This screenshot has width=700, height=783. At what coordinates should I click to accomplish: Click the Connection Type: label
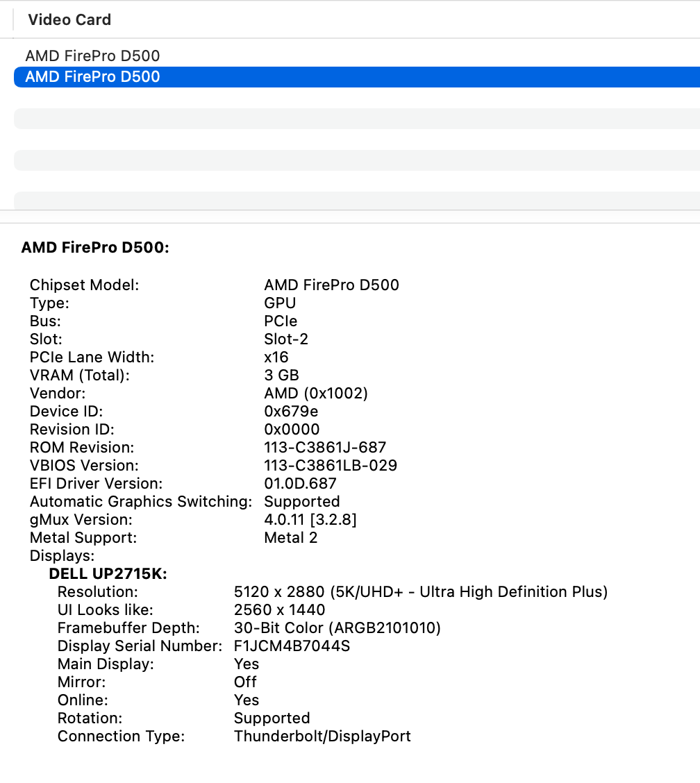(x=121, y=736)
